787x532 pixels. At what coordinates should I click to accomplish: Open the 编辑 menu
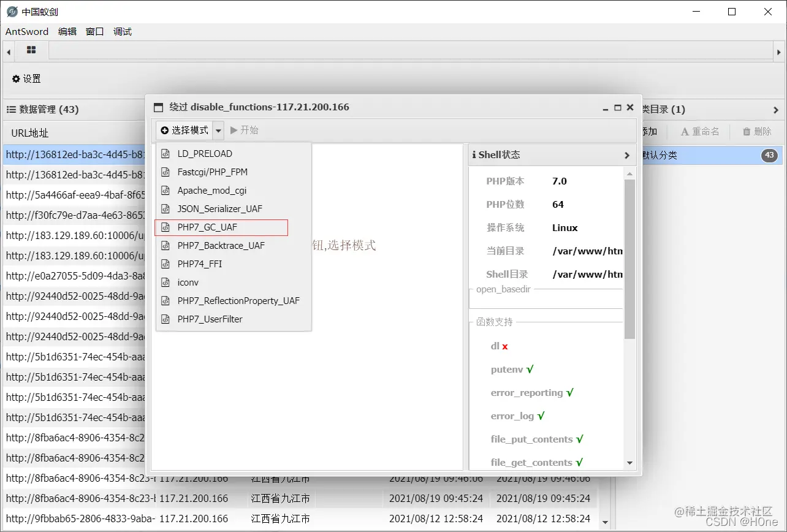[x=67, y=32]
